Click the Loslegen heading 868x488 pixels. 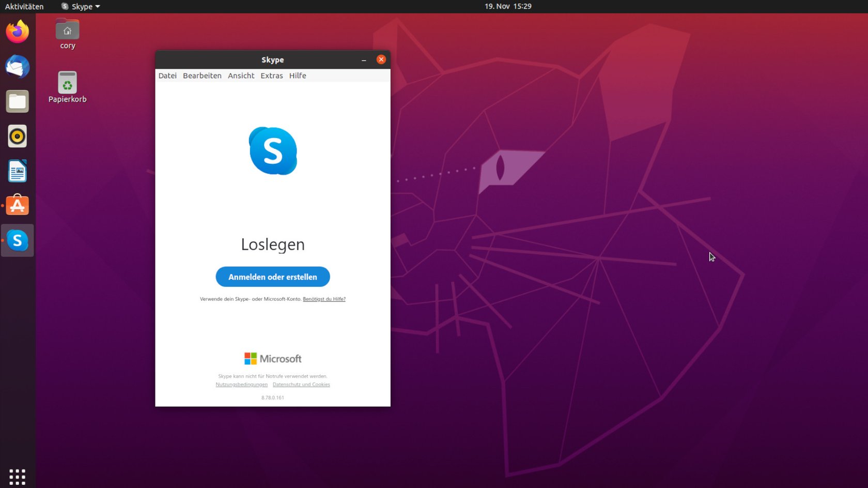click(x=273, y=244)
